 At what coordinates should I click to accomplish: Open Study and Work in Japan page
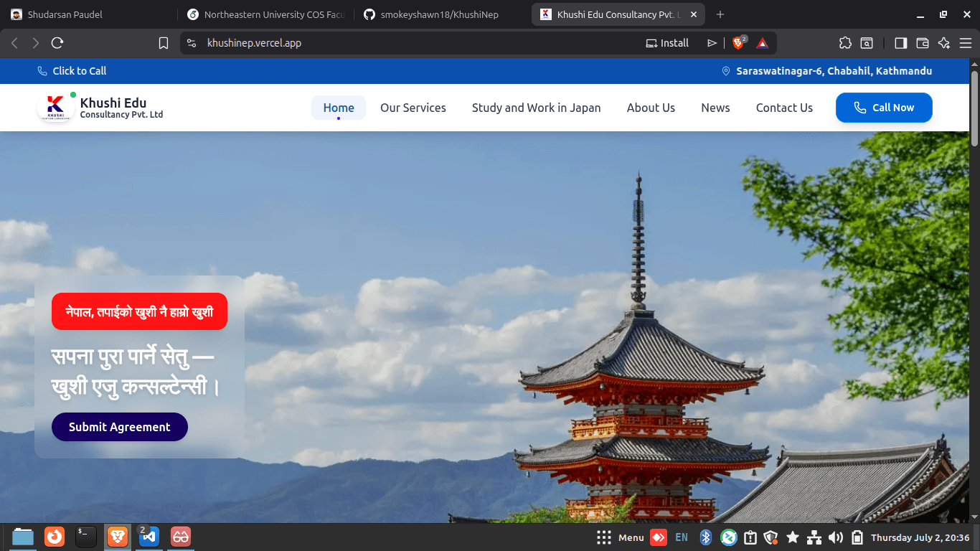click(x=536, y=108)
